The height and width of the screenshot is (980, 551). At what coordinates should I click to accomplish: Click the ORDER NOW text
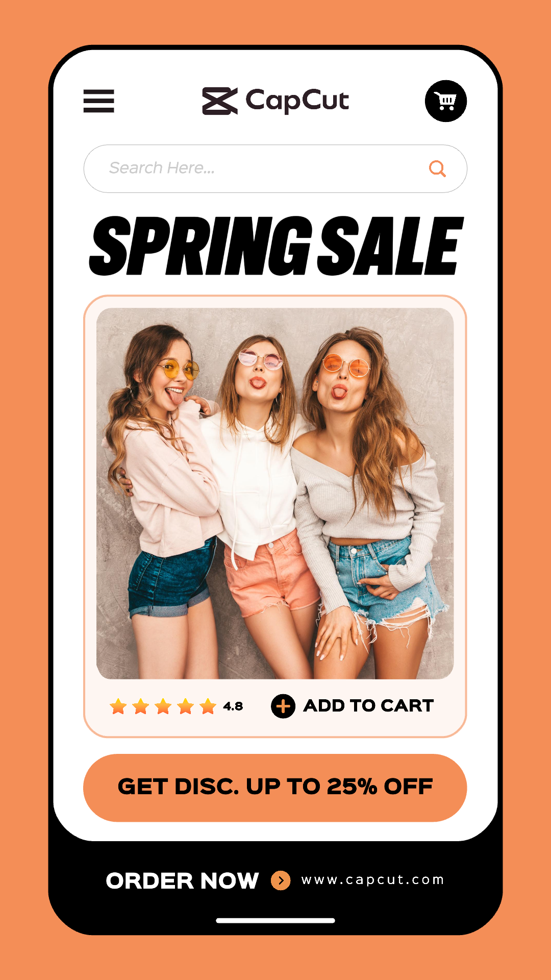182,880
